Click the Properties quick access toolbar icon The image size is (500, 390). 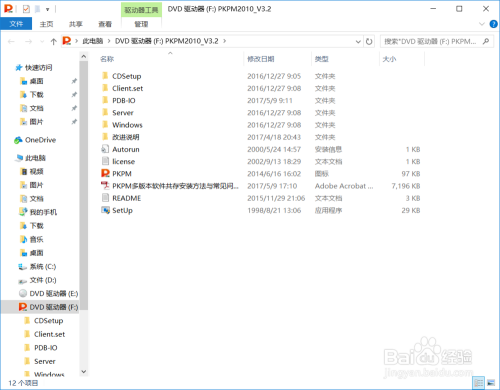click(26, 9)
